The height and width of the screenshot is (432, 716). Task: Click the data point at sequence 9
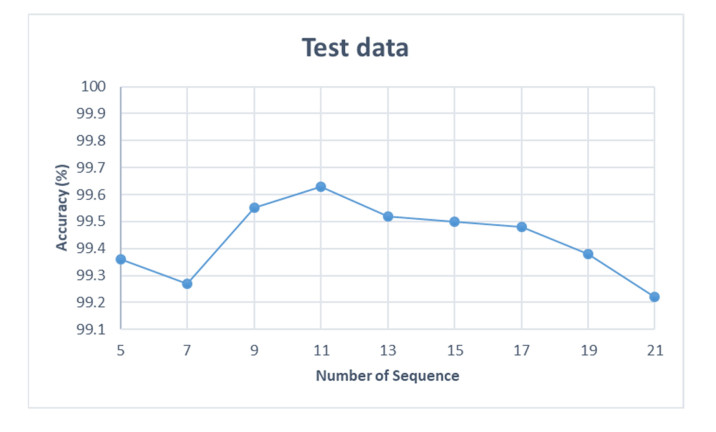click(254, 208)
